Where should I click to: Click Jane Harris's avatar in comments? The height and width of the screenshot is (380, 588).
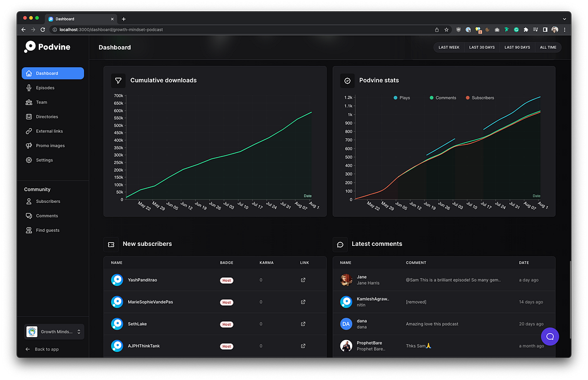346,280
